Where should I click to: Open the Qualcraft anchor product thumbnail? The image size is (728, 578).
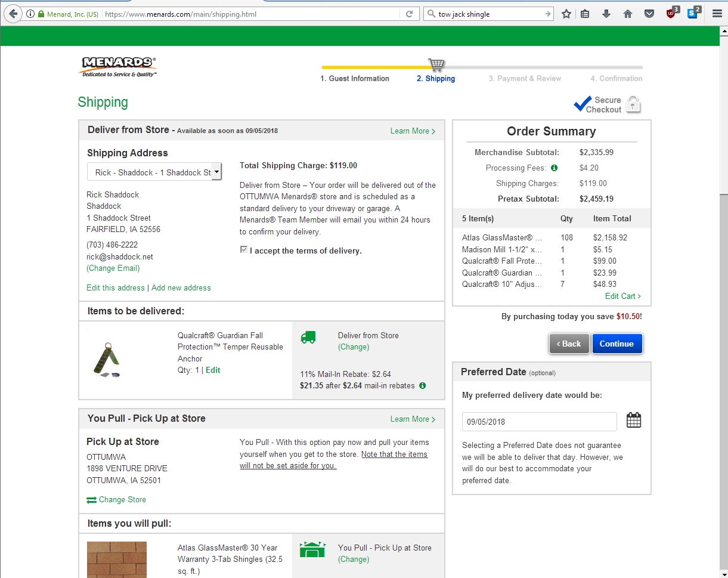tap(107, 360)
